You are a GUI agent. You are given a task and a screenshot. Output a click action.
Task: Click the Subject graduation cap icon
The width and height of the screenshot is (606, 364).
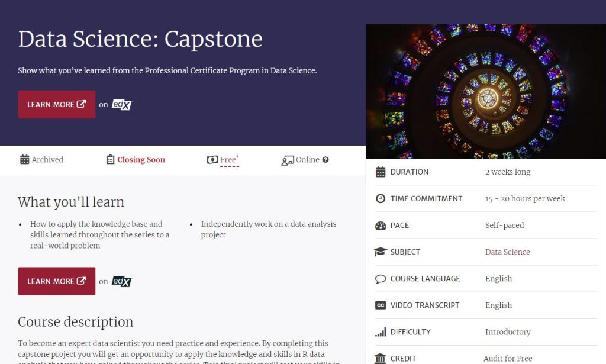[381, 252]
